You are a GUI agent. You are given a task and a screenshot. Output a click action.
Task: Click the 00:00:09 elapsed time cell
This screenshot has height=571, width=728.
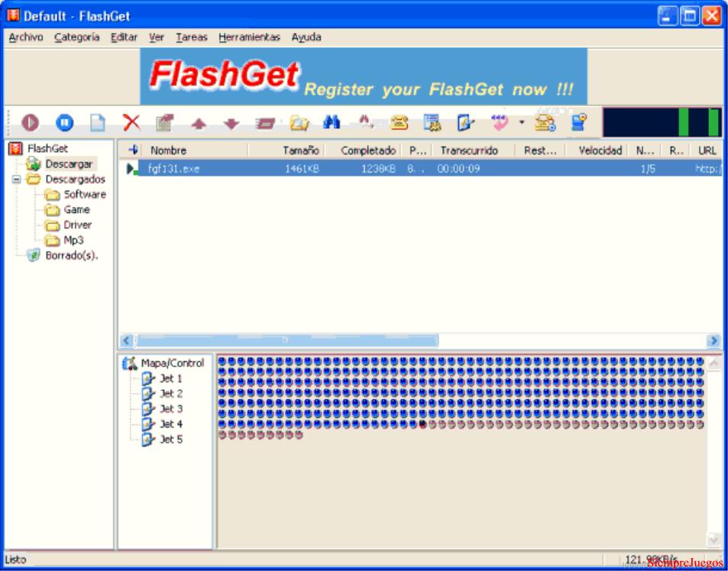pyautogui.click(x=458, y=169)
